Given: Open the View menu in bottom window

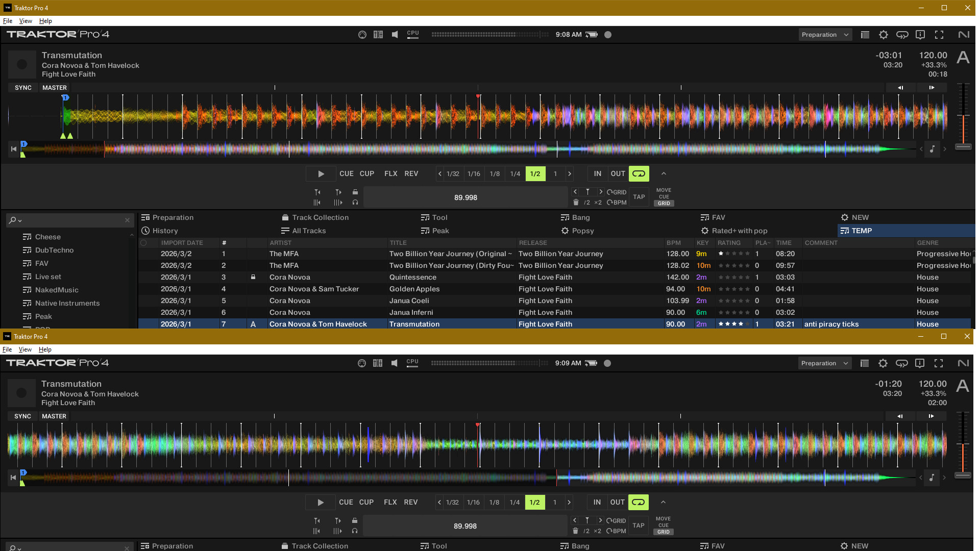Looking at the screenshot, I should point(25,349).
